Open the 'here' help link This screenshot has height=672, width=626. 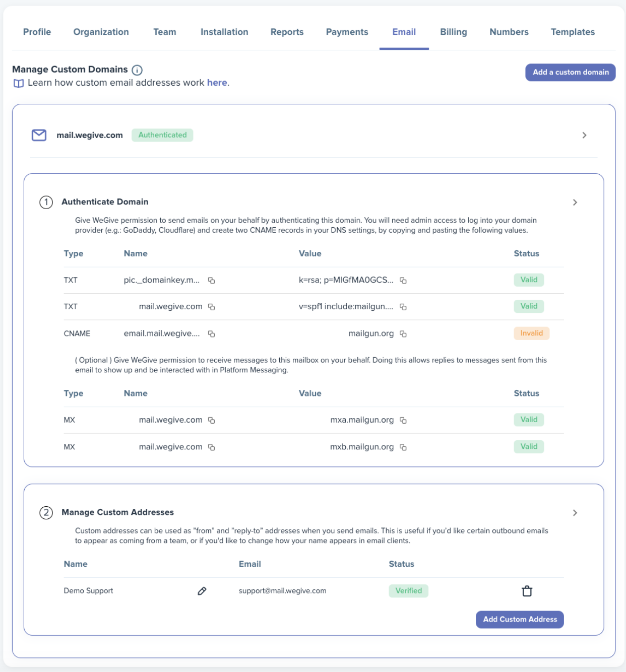point(217,83)
